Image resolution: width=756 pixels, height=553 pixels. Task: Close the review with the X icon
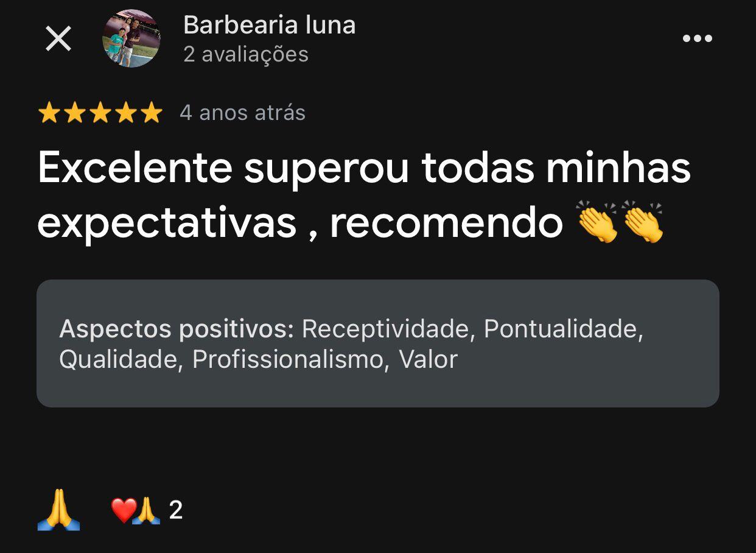(58, 39)
